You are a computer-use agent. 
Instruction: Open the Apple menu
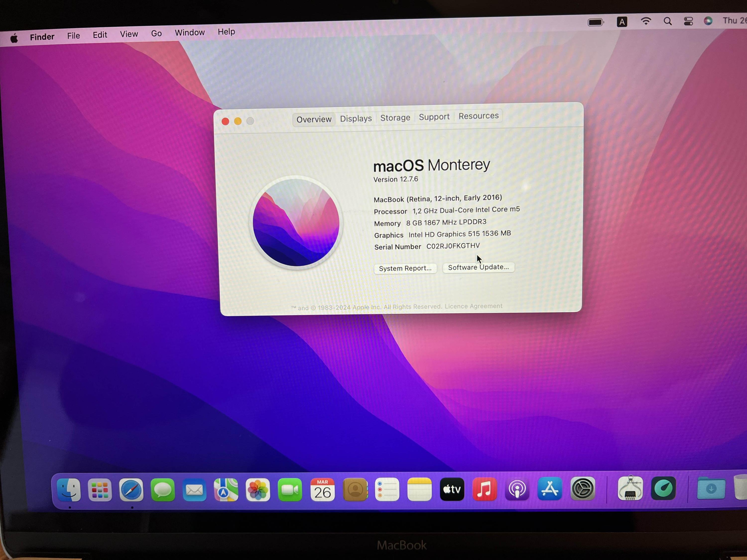[x=14, y=39]
